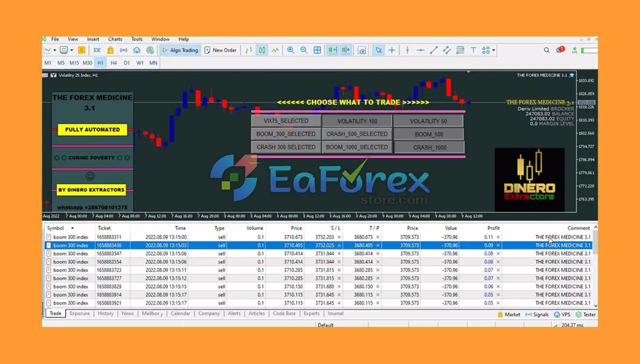The width and height of the screenshot is (640, 364).
Task: Select the crosshair tool
Action: 391,50
